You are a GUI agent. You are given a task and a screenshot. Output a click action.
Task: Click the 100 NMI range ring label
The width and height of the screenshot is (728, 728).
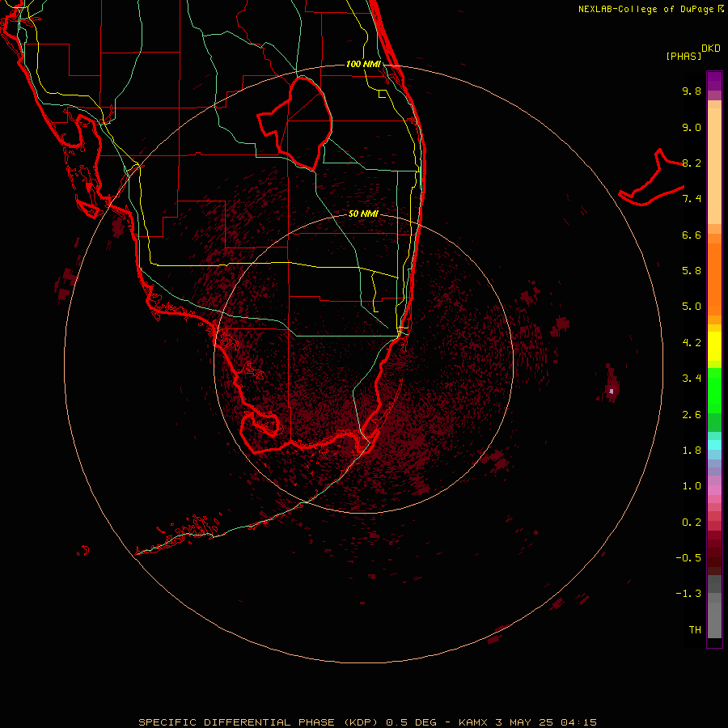click(x=363, y=64)
